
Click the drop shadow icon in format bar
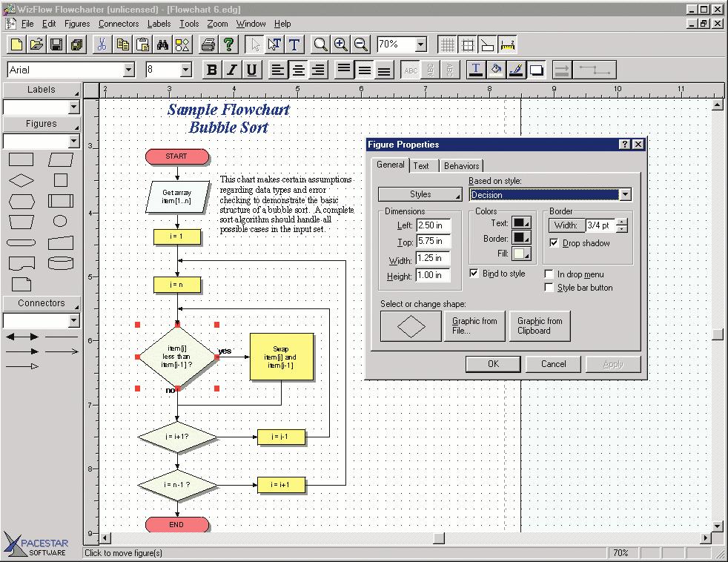(x=536, y=70)
